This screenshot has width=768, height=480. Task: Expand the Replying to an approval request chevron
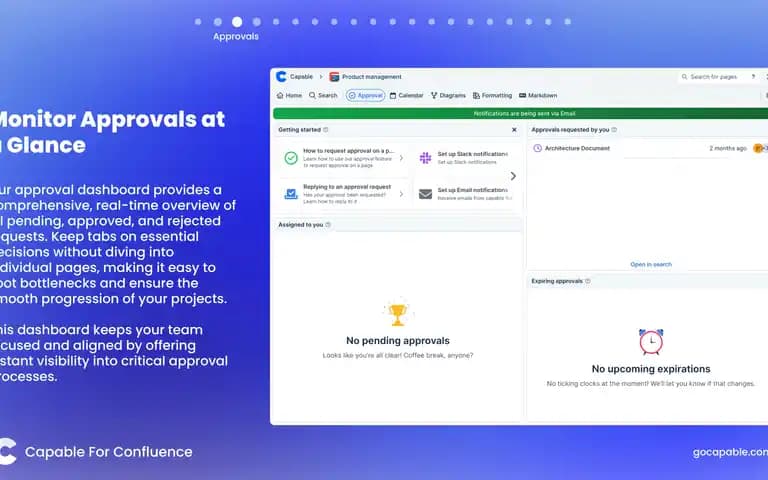tap(401, 194)
